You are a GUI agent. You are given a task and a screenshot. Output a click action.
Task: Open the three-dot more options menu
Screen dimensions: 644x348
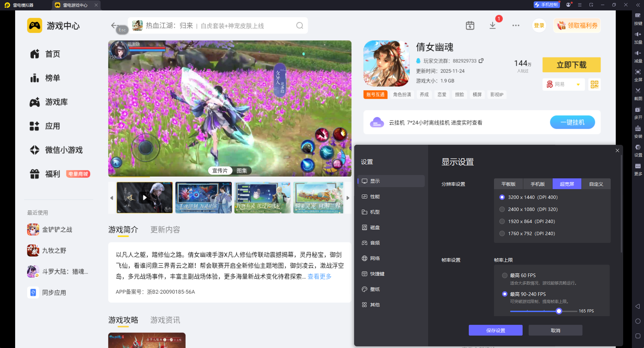516,26
